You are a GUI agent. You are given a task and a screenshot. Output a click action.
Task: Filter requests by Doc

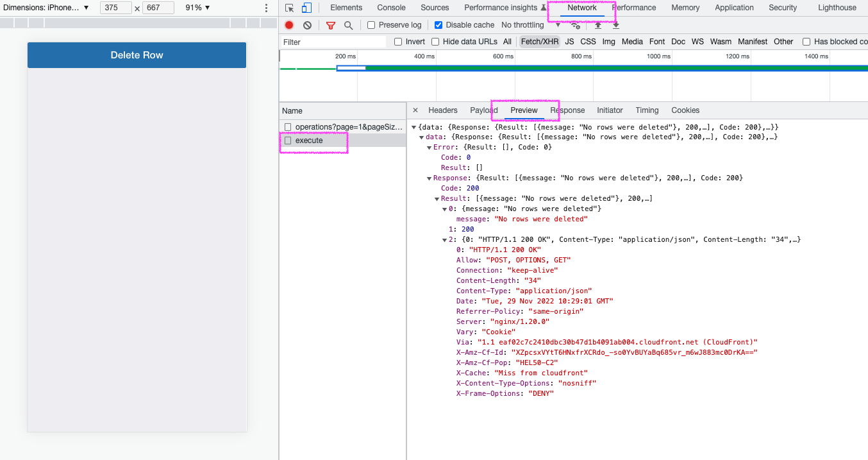pos(678,42)
